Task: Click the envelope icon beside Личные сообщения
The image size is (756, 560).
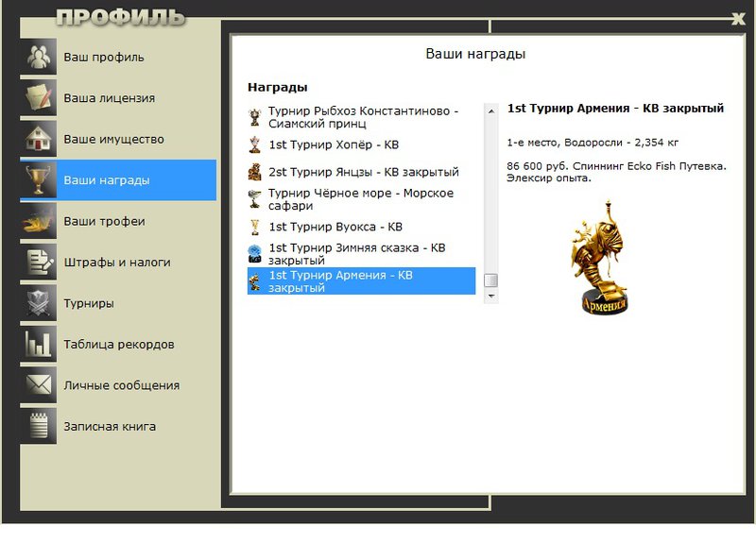Action: point(39,385)
